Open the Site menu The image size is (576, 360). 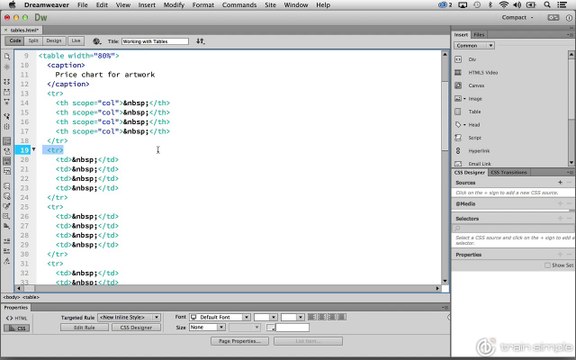270,5
